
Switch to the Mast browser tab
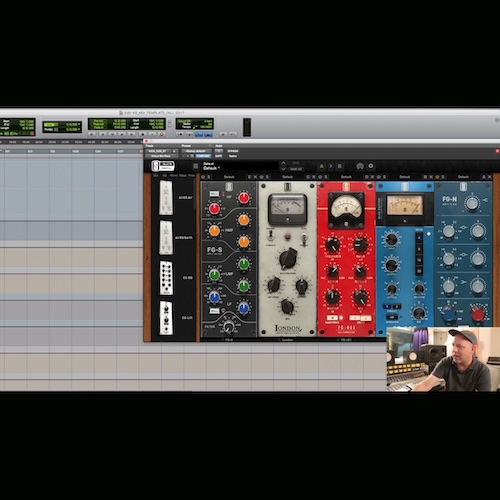(x=183, y=175)
